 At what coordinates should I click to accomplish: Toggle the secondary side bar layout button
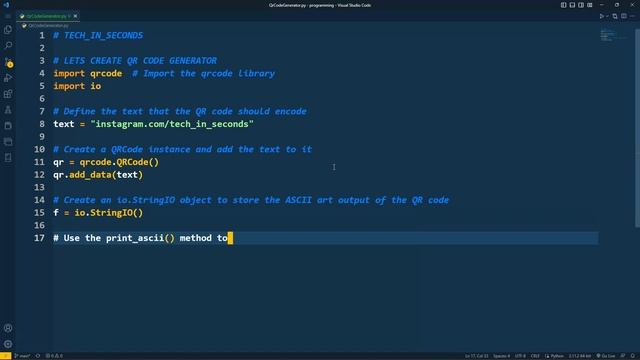point(581,5)
